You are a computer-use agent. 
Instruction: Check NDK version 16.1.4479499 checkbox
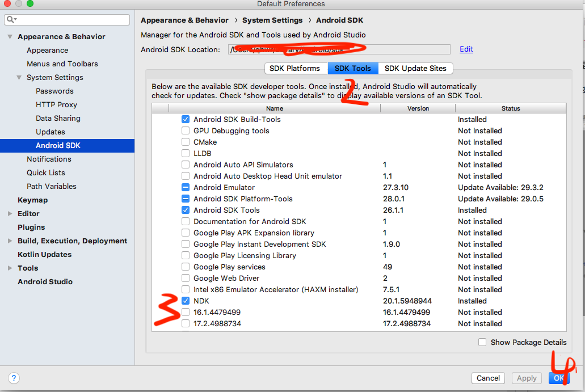(x=186, y=312)
